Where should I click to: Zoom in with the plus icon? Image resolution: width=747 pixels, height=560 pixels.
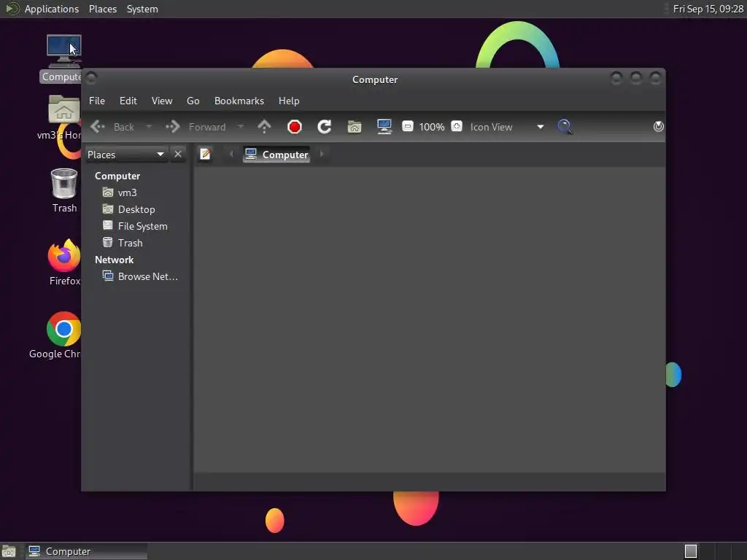point(457,127)
